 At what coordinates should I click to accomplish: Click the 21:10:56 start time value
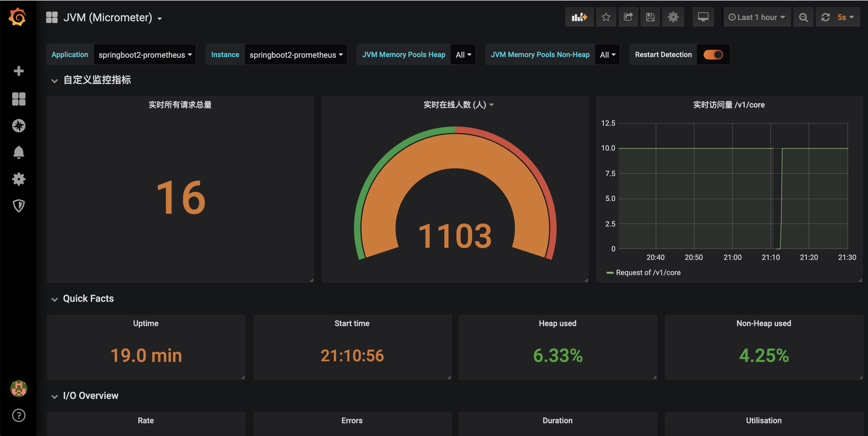tap(352, 356)
